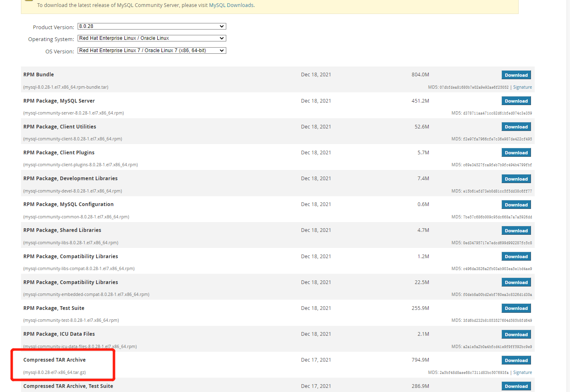
Task: Download RPM Package, Shared Libraries
Action: [516, 231]
